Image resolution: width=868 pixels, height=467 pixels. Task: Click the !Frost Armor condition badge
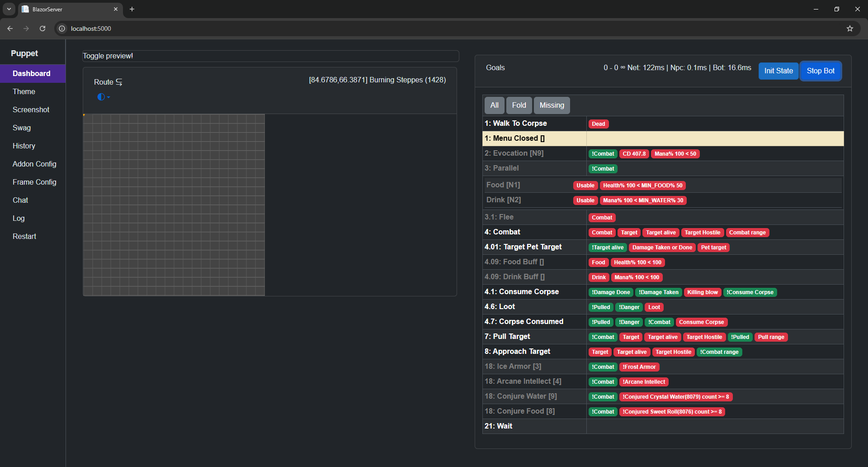tap(639, 367)
